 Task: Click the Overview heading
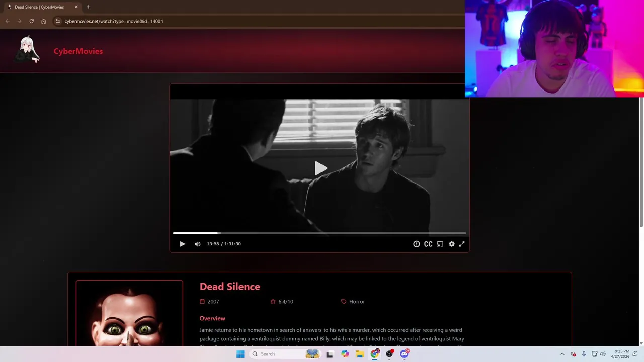click(212, 318)
